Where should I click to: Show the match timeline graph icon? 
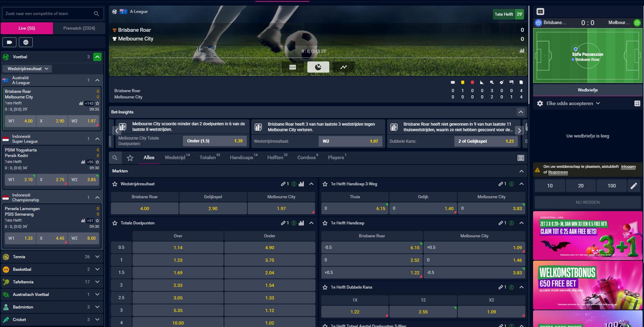344,67
